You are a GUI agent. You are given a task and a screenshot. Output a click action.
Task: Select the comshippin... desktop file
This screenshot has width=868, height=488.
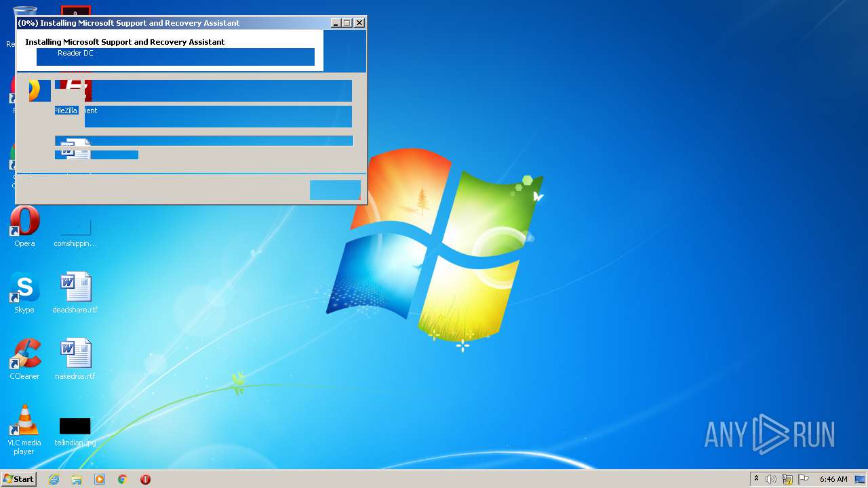[75, 234]
